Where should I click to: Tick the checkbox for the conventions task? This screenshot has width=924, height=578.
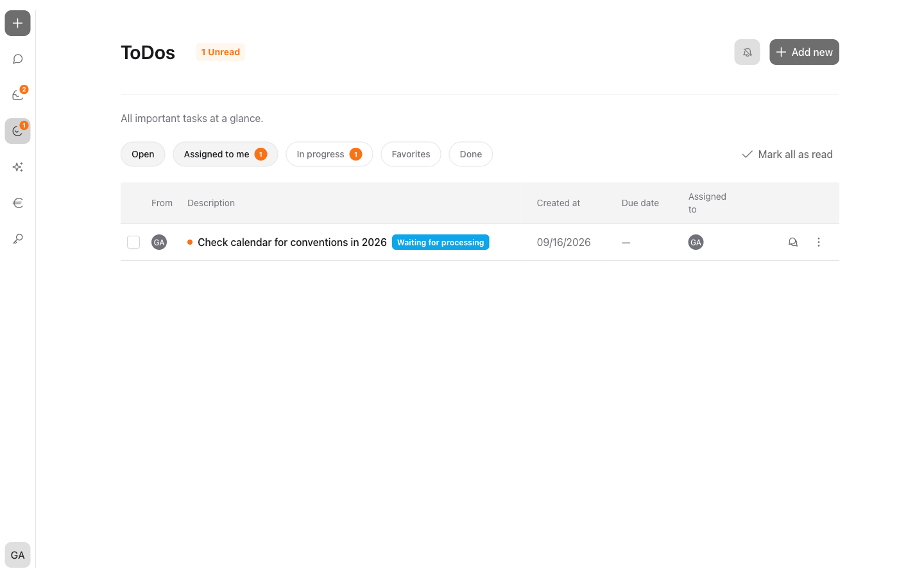coord(133,242)
